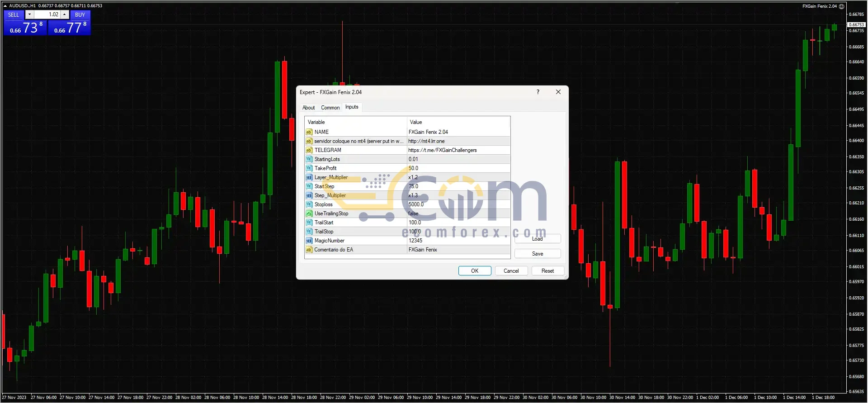
Task: Click the Stoploss row icon
Action: point(309,204)
